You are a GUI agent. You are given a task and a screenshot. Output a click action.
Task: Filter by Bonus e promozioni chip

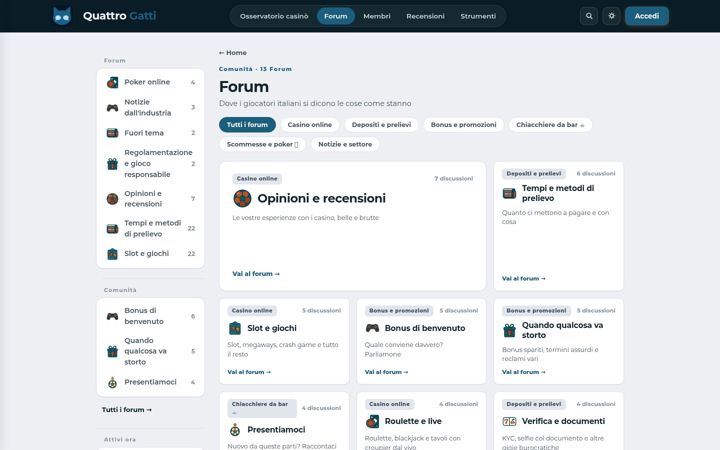[x=463, y=125]
